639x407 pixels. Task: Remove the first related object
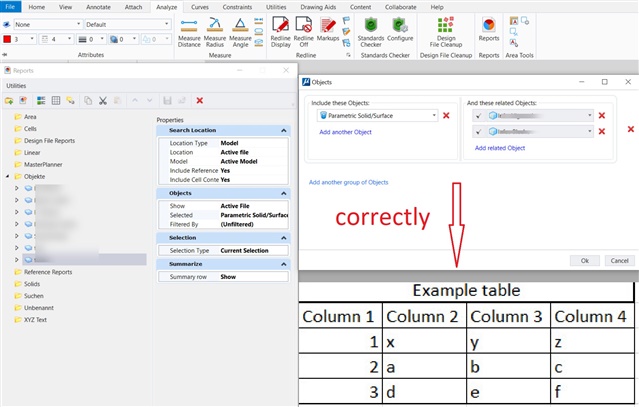[602, 116]
